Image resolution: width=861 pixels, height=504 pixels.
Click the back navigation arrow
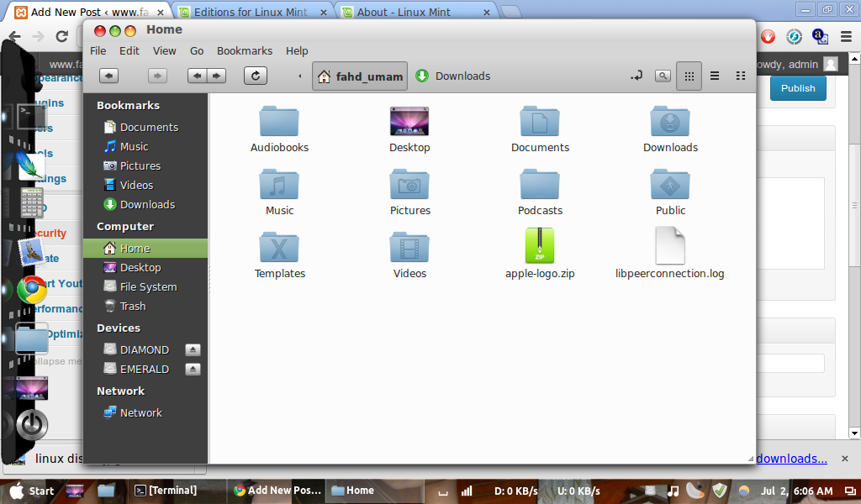[x=108, y=75]
